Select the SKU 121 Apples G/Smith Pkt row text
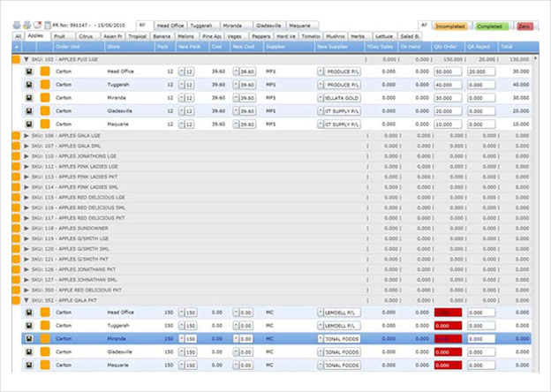Viewport: 551px width, 392px height. coord(71,260)
